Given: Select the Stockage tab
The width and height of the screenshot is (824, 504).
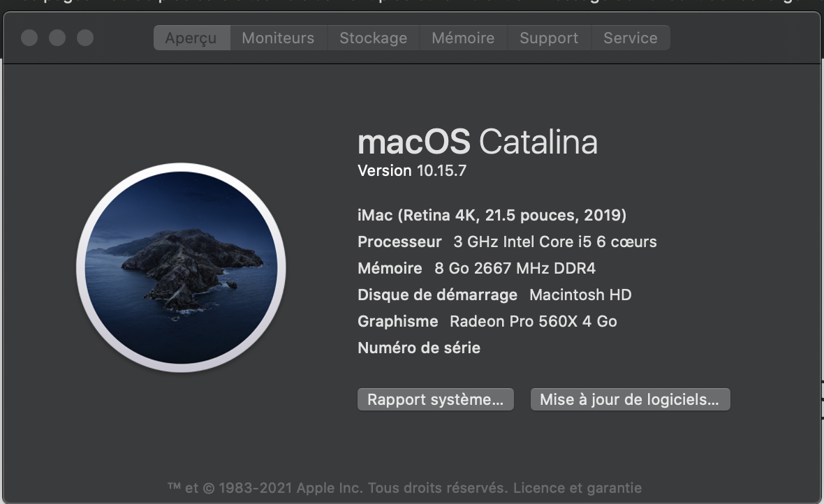Looking at the screenshot, I should 373,38.
